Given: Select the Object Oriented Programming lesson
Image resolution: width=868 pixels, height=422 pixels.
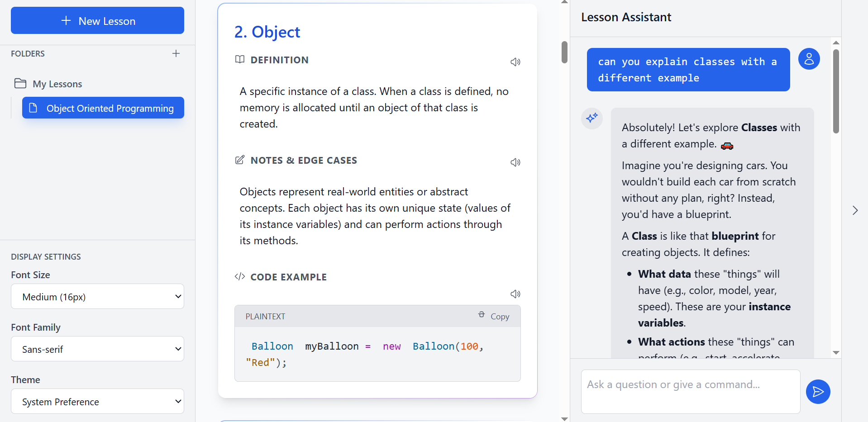Looking at the screenshot, I should pyautogui.click(x=103, y=108).
